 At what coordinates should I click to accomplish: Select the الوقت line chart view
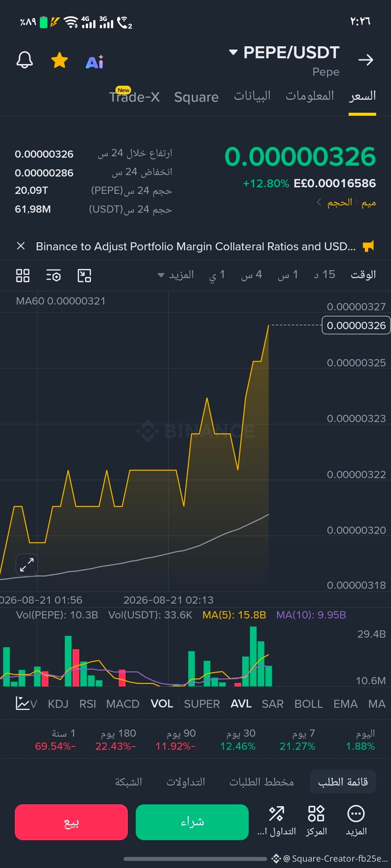pyautogui.click(x=363, y=275)
